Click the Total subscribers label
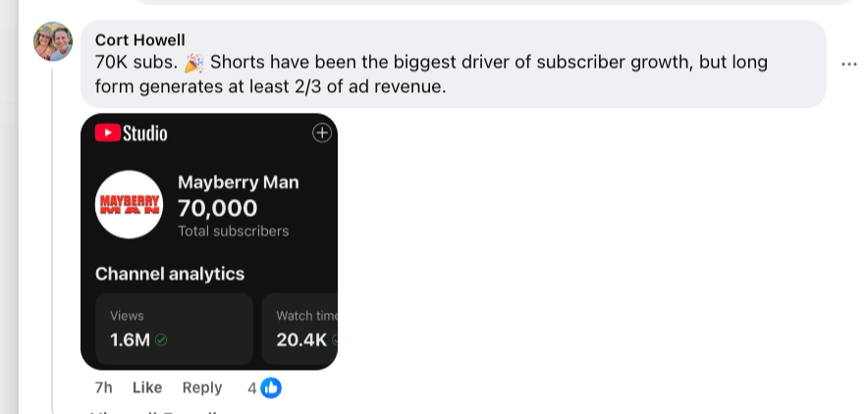Image resolution: width=868 pixels, height=414 pixels. pyautogui.click(x=233, y=232)
